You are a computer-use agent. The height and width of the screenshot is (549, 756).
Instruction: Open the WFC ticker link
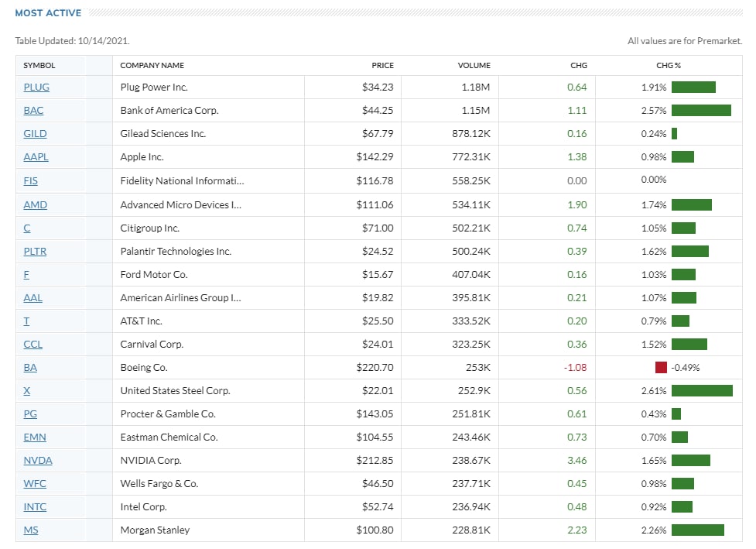[x=35, y=483]
